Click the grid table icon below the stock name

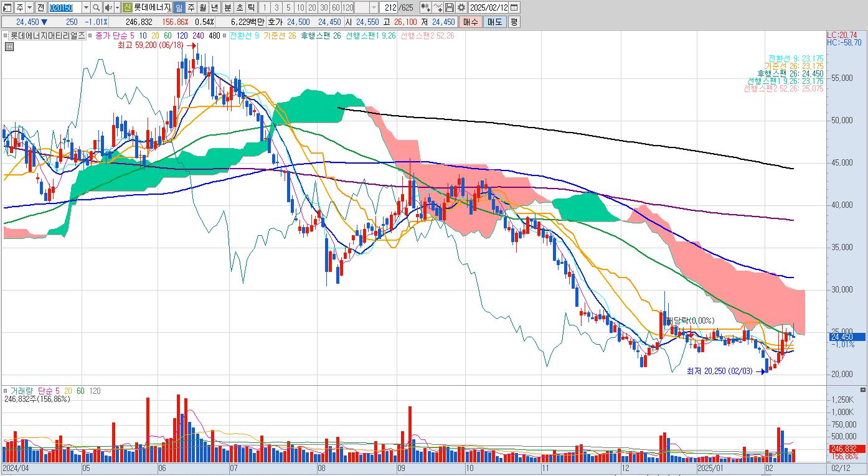(x=9, y=47)
